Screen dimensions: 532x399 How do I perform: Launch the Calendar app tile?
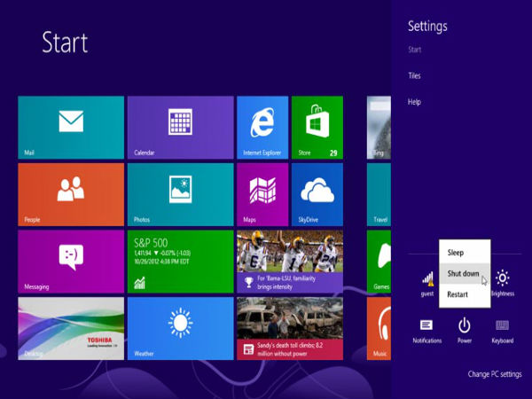click(x=180, y=128)
